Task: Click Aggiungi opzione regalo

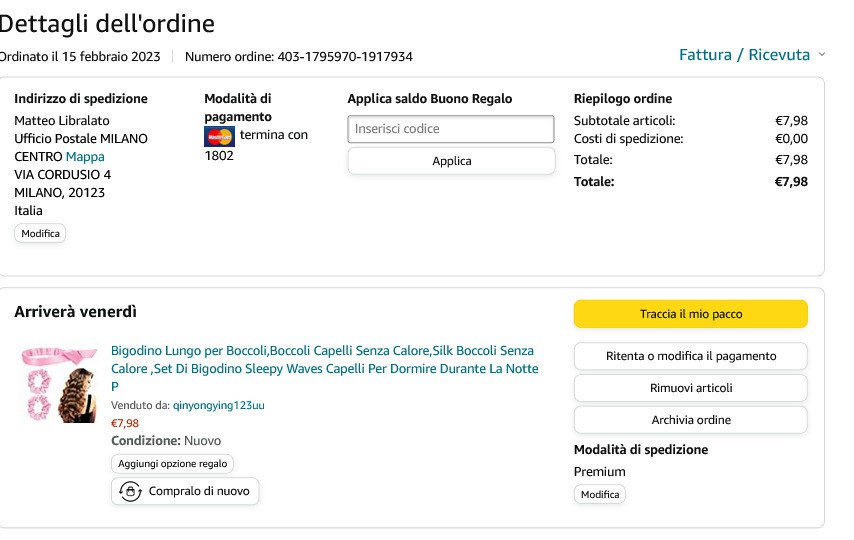Action: tap(173, 463)
